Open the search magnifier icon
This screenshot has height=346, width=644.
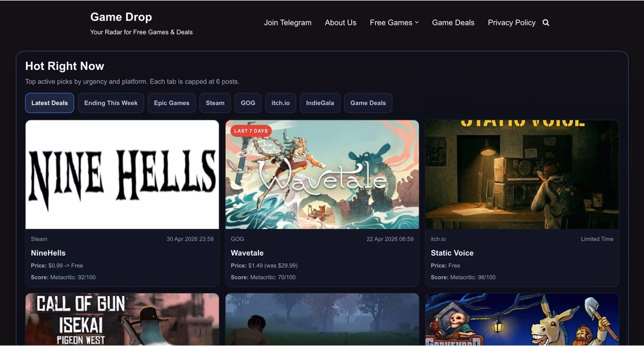point(546,23)
